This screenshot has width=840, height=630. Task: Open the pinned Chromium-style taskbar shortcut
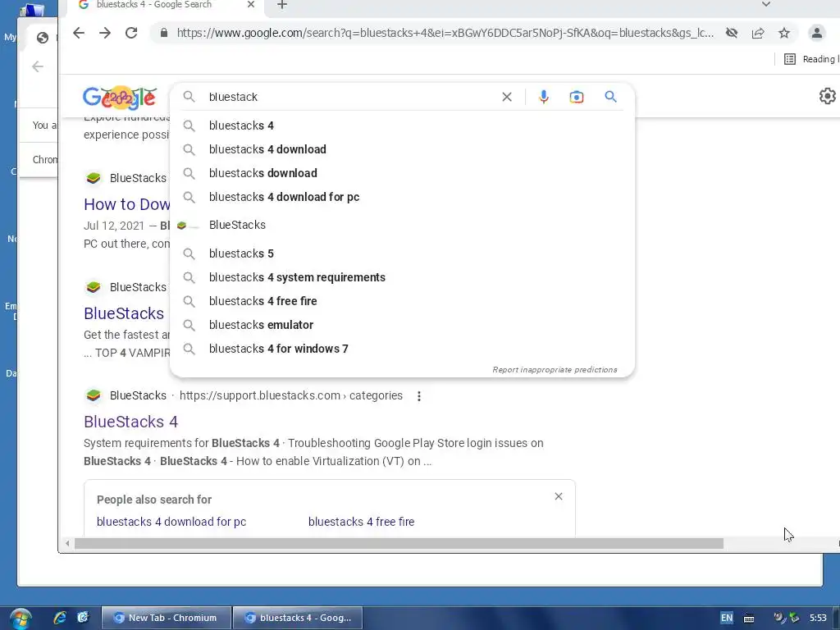pyautogui.click(x=83, y=618)
